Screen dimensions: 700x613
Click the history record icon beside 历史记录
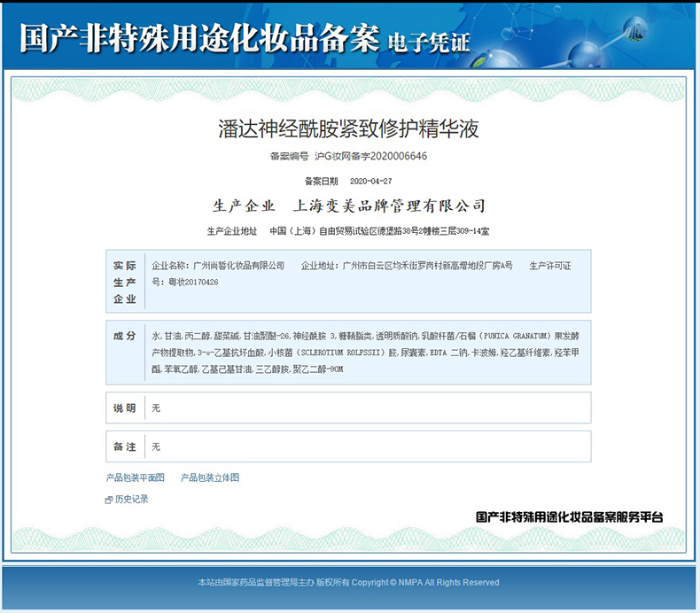click(108, 500)
